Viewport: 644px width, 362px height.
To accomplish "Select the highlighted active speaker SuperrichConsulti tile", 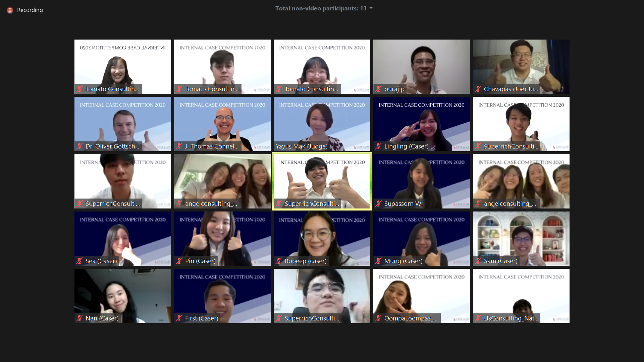I will 322,181.
